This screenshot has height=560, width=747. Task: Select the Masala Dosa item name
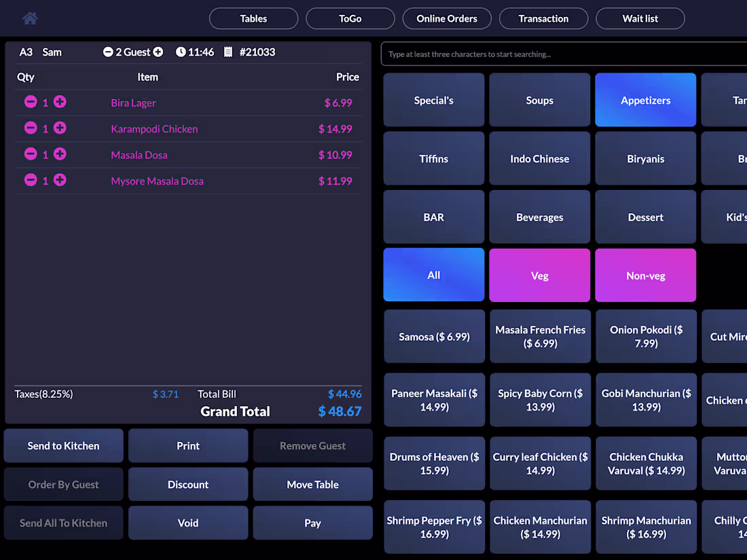pyautogui.click(x=139, y=155)
